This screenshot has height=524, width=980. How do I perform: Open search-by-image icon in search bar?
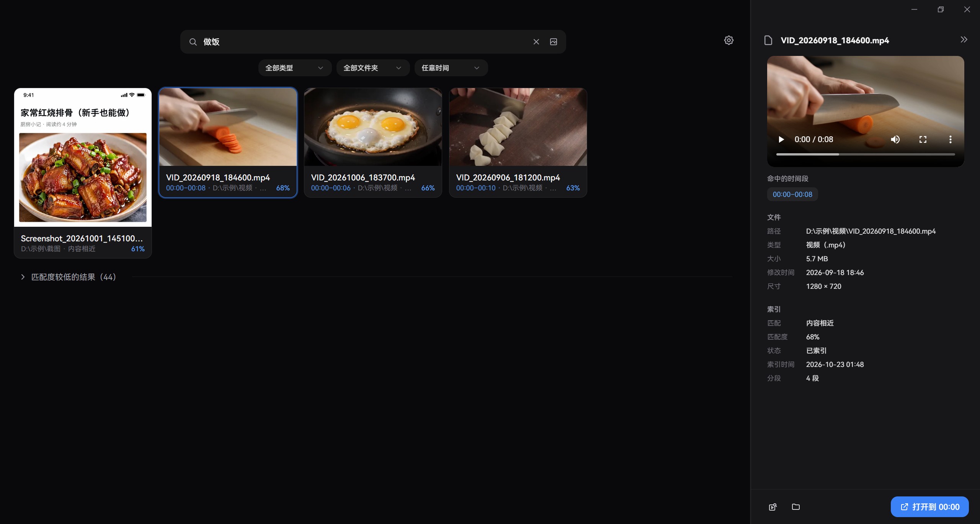click(553, 42)
